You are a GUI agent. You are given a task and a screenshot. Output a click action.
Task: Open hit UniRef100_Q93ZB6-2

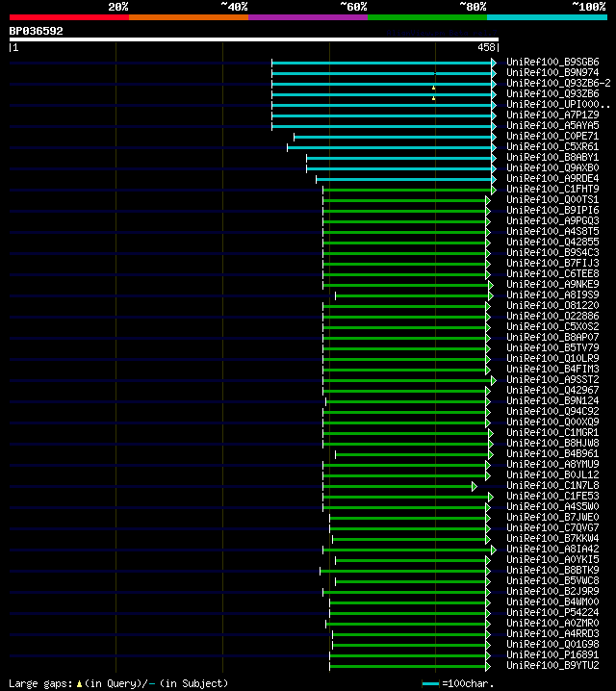(558, 83)
